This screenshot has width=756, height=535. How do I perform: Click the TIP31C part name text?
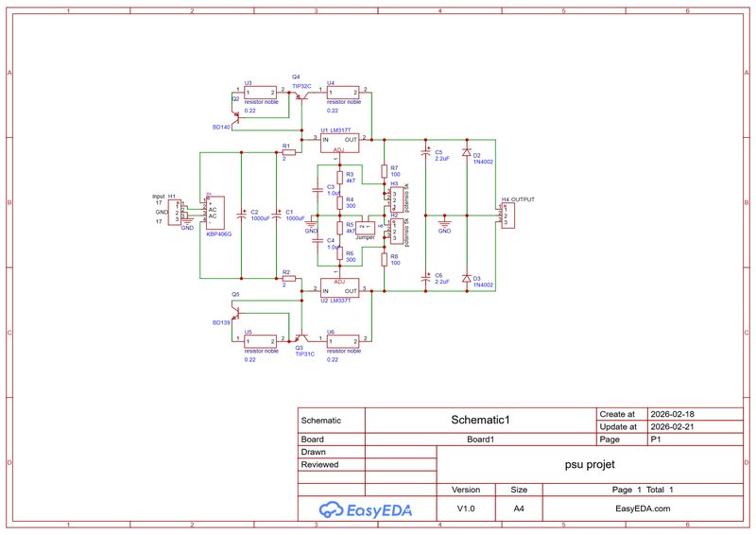(x=304, y=354)
